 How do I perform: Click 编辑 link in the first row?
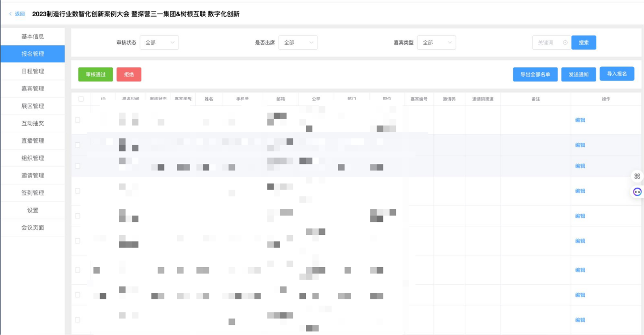tap(580, 120)
